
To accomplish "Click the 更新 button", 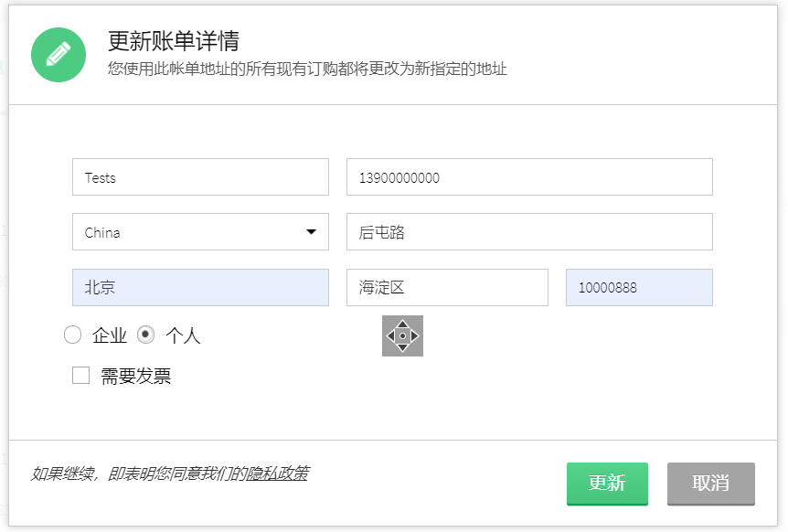I will coord(607,484).
